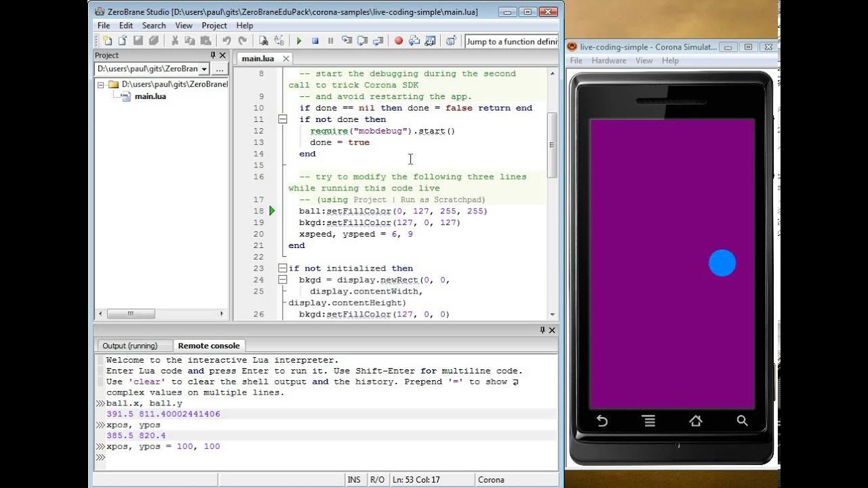Click the editor vertical scrollbar thumb
868x488 pixels.
tap(552, 144)
